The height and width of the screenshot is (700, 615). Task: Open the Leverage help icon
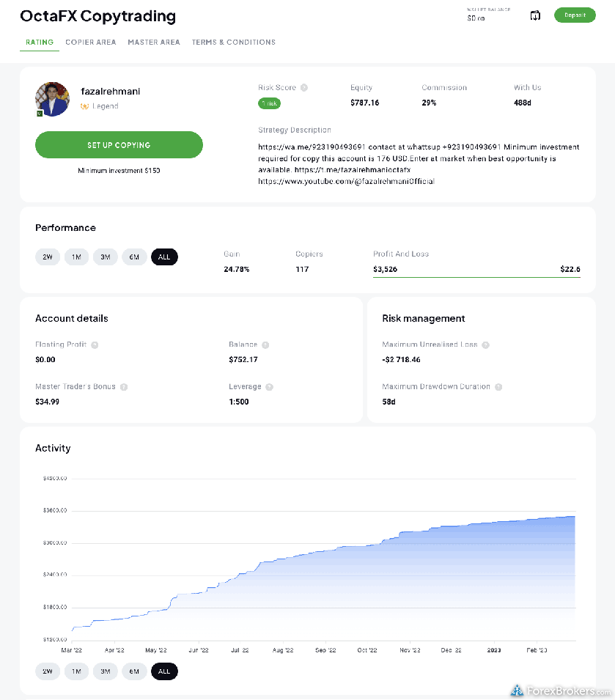pyautogui.click(x=269, y=387)
